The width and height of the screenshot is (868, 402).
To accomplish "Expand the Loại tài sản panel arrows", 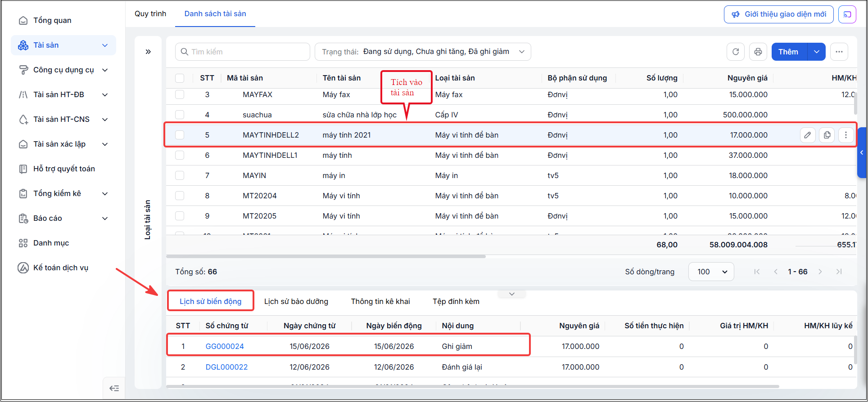I will pyautogui.click(x=148, y=52).
